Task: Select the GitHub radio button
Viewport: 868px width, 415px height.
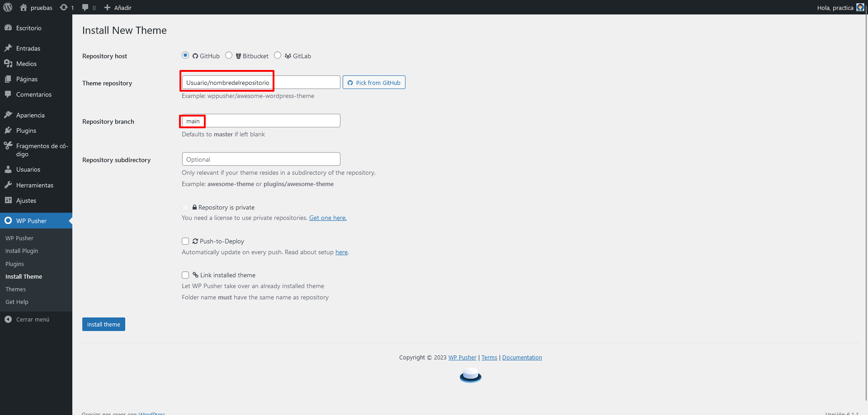Action: point(185,55)
